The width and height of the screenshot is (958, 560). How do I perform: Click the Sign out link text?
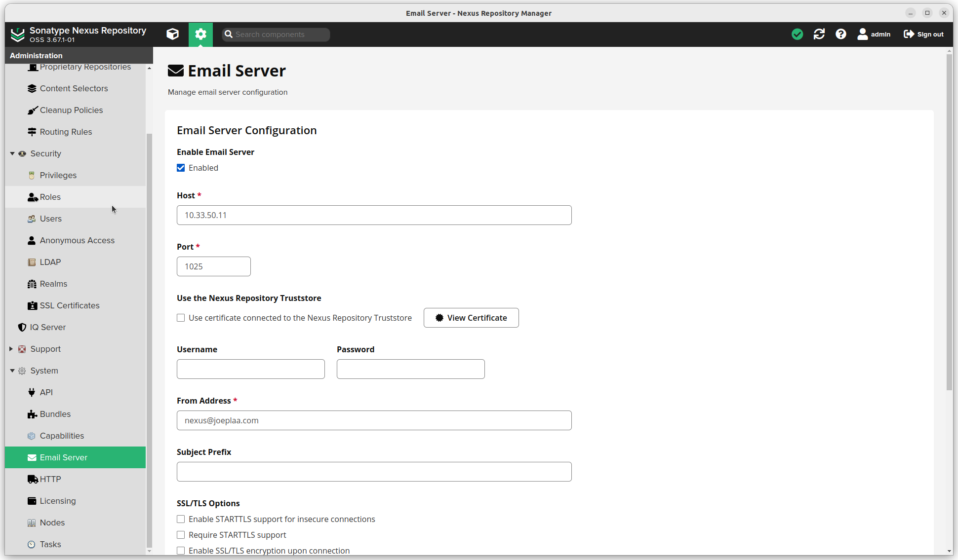(930, 34)
